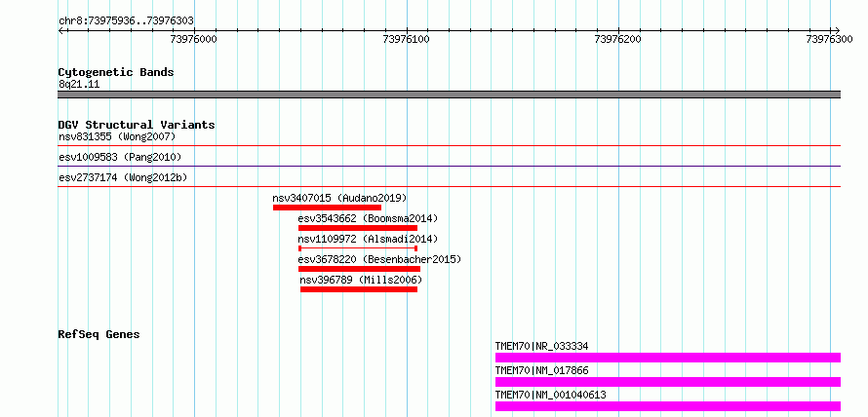Click the TMEM70|NR_033334 label

coord(542,347)
